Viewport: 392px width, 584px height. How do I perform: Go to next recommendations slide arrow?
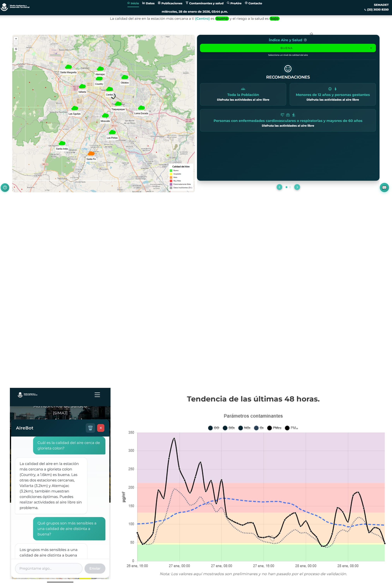pos(297,187)
